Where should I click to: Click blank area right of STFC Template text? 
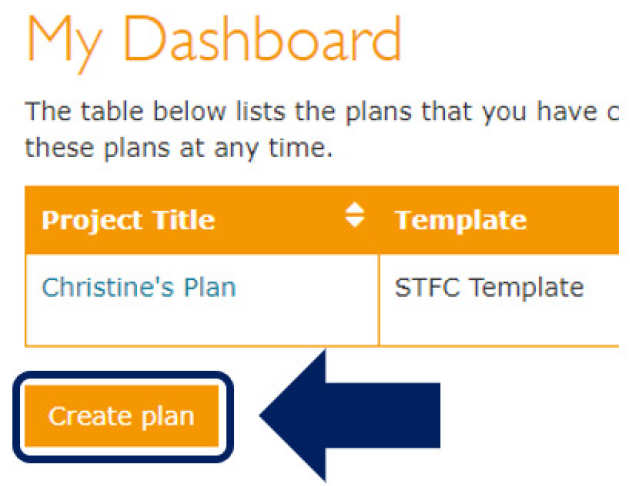tap(603, 288)
